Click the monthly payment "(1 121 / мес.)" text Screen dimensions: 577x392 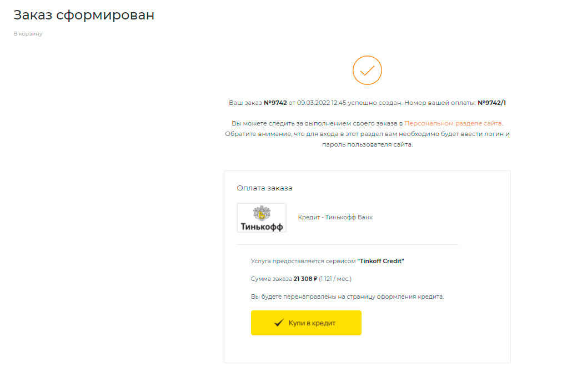pos(335,279)
